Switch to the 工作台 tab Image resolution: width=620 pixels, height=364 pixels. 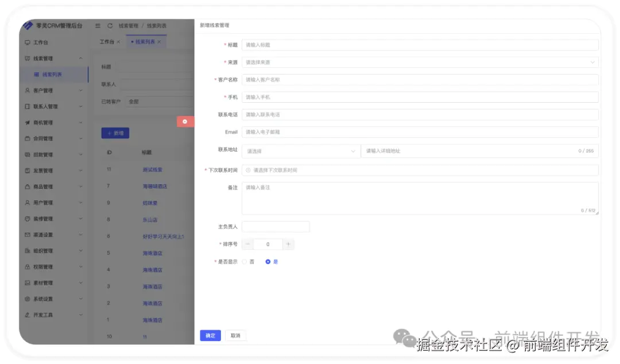click(107, 41)
